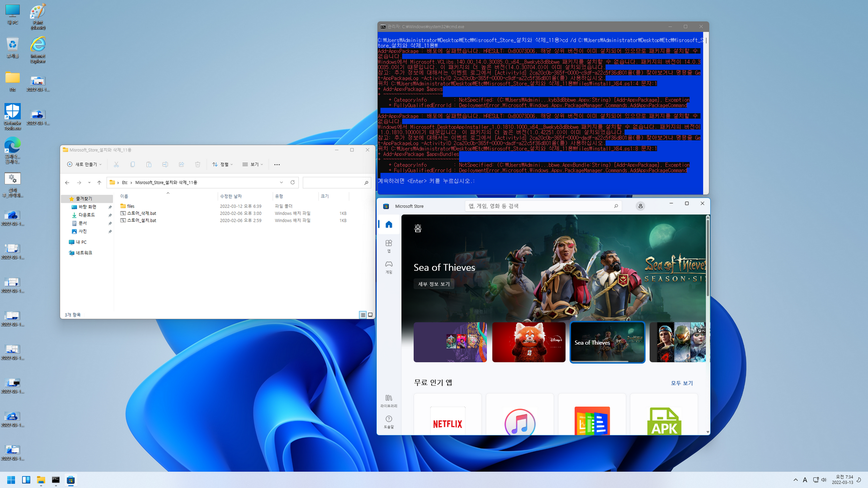Open Widgets from the taskbar
The width and height of the screenshot is (868, 488).
26,480
